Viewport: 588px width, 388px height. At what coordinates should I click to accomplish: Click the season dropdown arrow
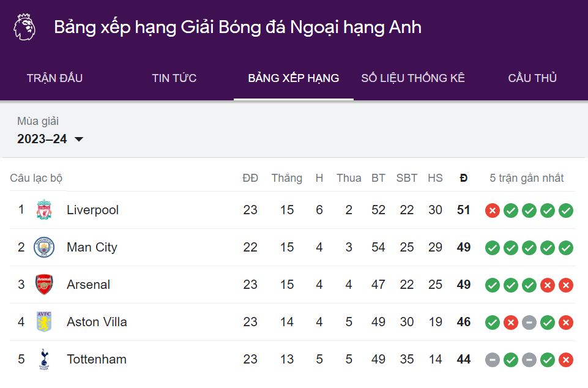coord(79,139)
